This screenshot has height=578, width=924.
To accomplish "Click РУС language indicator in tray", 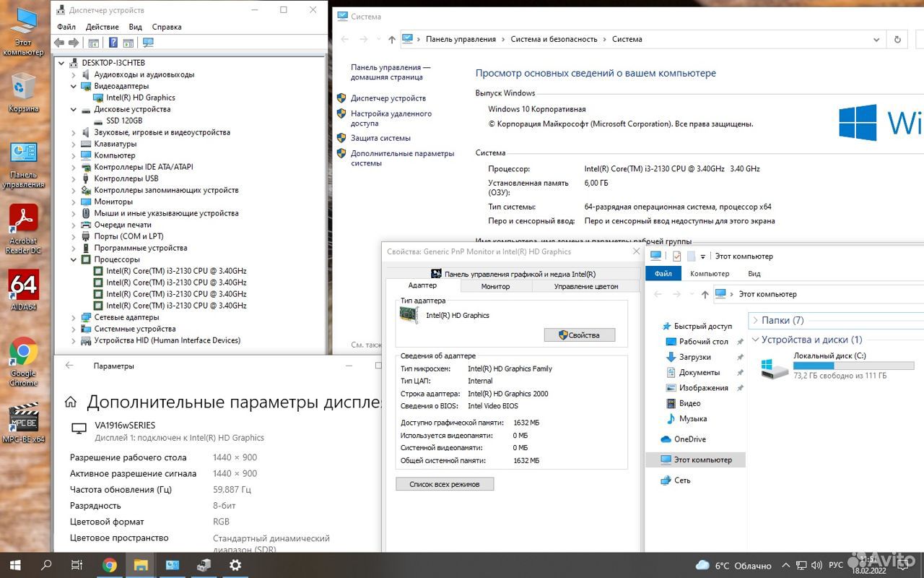I will click(835, 566).
